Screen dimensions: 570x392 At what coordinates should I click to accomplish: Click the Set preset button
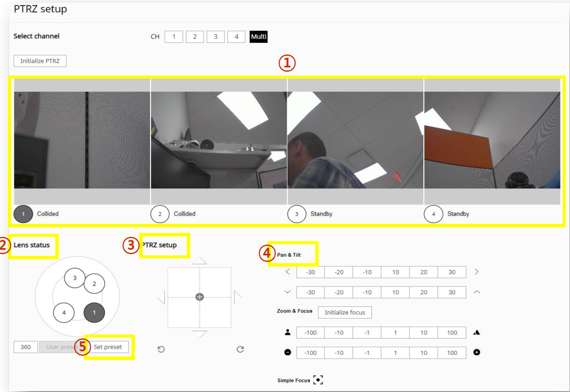click(x=108, y=347)
